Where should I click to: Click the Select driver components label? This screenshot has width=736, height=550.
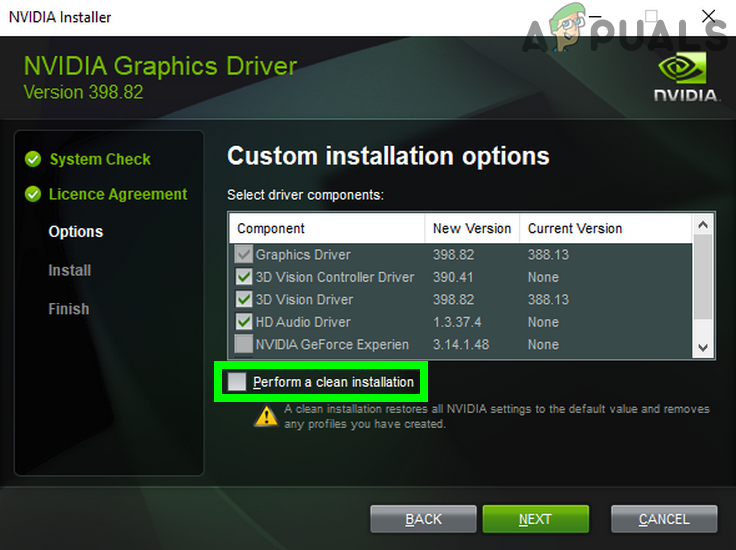click(x=305, y=194)
